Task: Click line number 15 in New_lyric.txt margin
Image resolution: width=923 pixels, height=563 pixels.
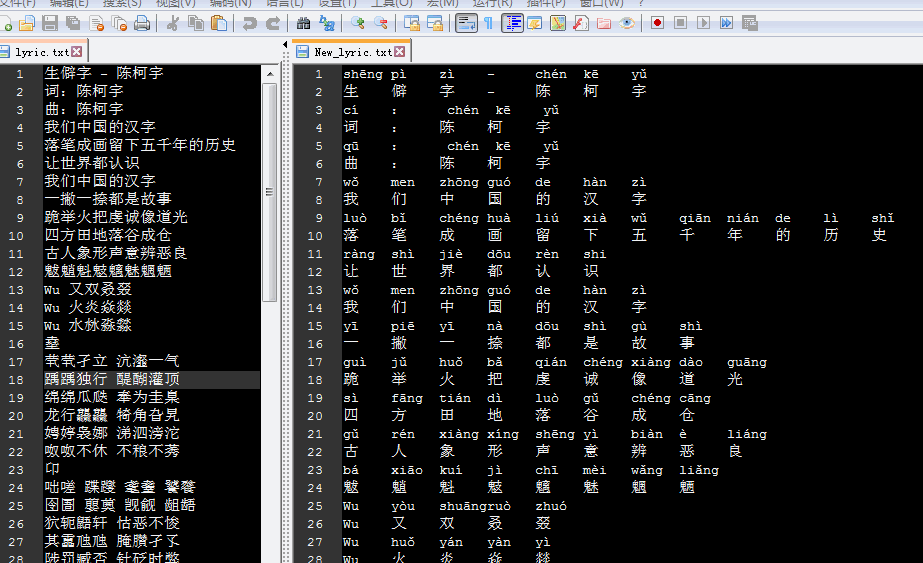Action: click(x=315, y=326)
